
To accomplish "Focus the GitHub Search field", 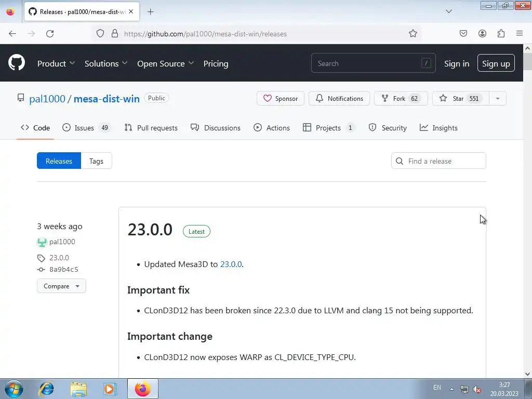I will click(373, 63).
